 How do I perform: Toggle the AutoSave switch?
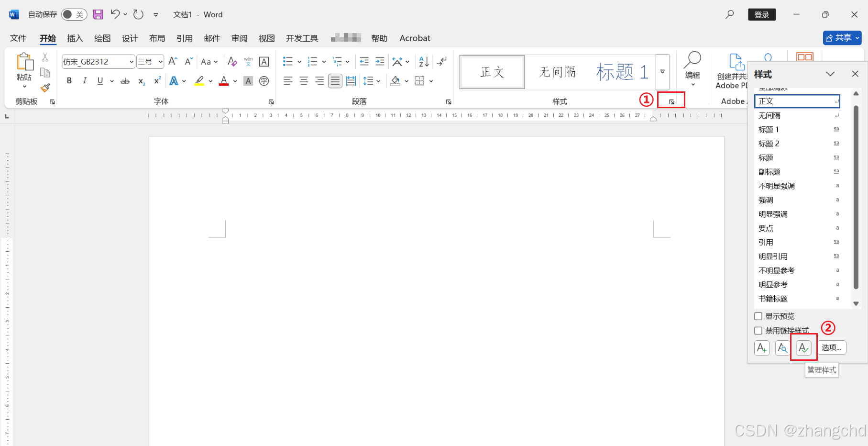pos(74,14)
